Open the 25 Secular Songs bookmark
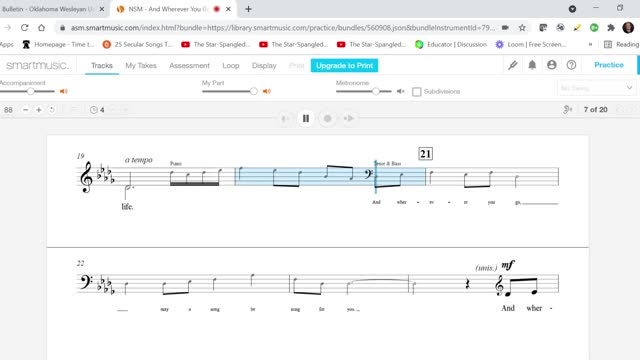Image resolution: width=640 pixels, height=360 pixels. tap(138, 44)
